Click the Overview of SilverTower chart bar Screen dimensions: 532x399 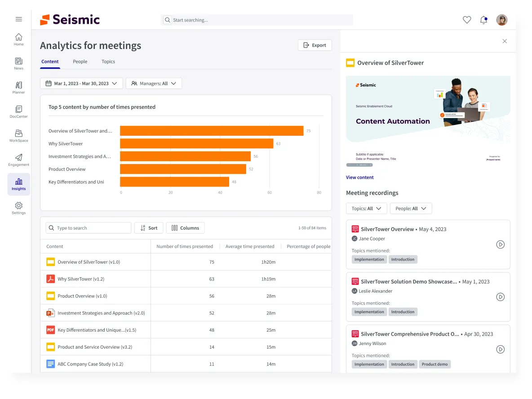coord(212,131)
